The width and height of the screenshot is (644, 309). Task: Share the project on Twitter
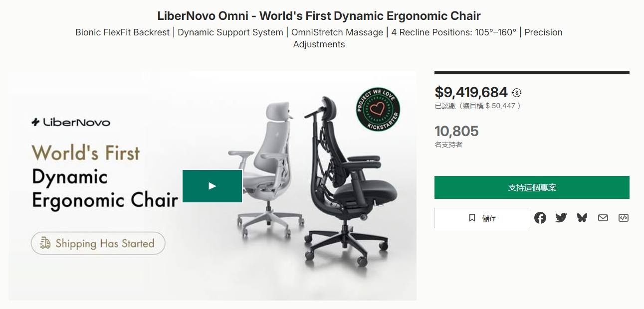click(x=561, y=218)
